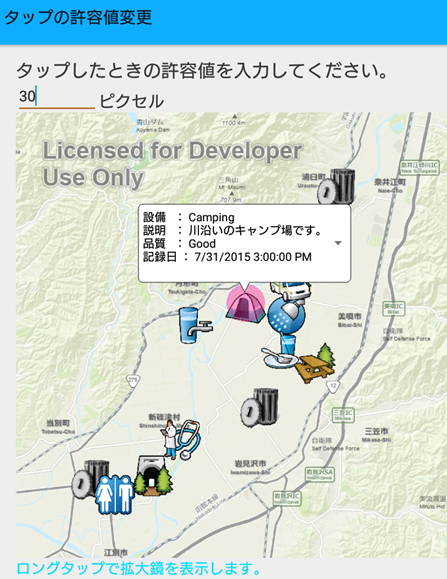The image size is (447, 579).
Task: Click the route 275 road shield
Action: [x=133, y=380]
